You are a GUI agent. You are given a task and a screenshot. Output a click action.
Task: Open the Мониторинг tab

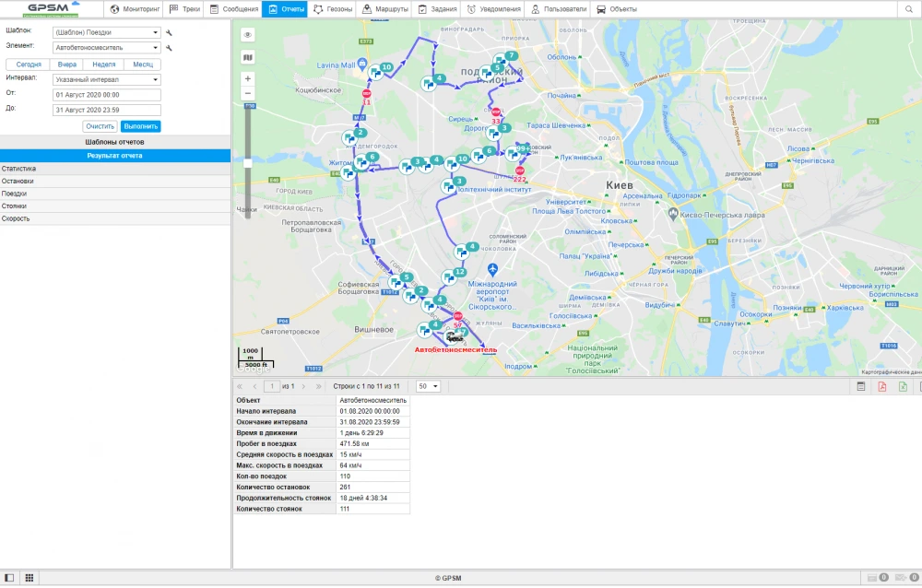point(136,9)
